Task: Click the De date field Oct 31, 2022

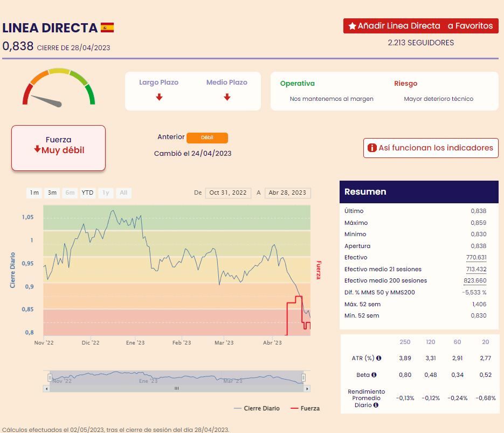Action: (x=228, y=193)
